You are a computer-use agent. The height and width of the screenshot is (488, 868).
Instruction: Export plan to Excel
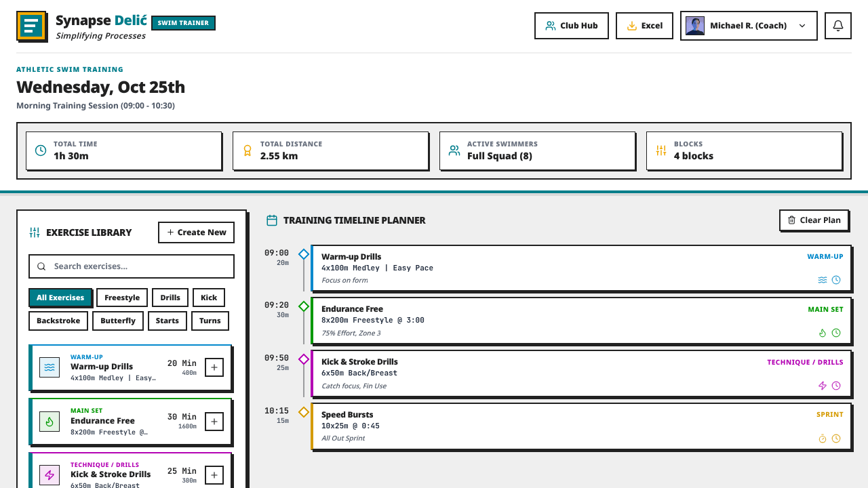[644, 26]
